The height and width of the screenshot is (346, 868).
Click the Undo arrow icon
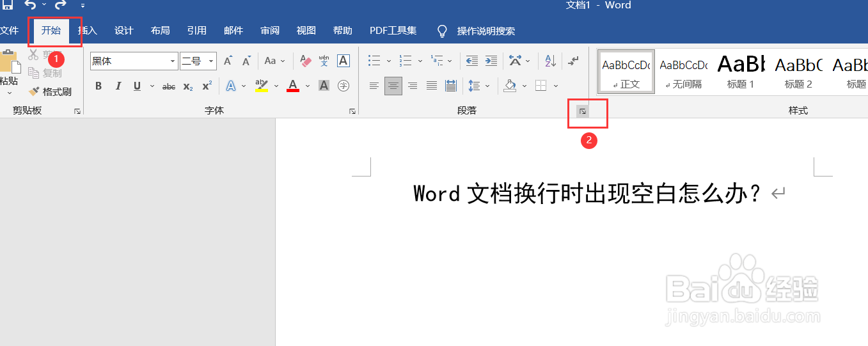30,5
